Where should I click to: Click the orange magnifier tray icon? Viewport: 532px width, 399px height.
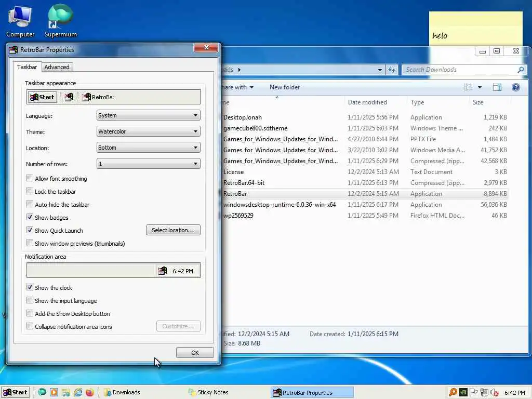click(x=453, y=393)
